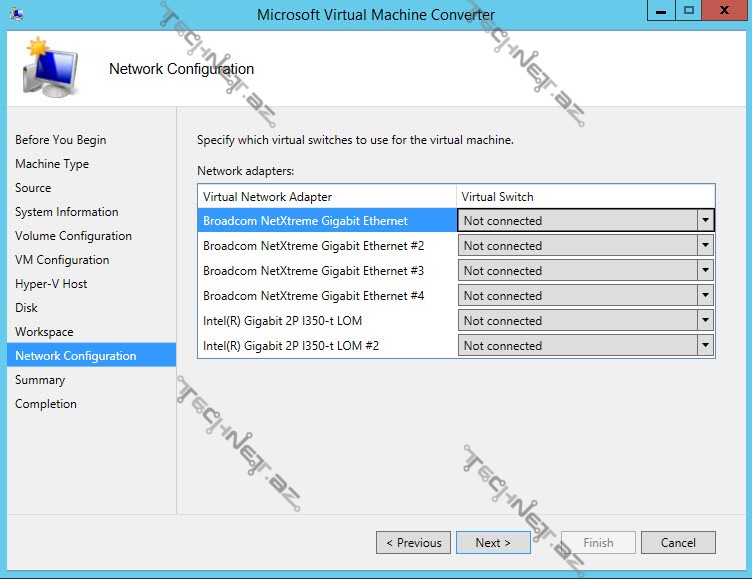Viewport: 752px width, 579px height.
Task: Expand Virtual Switch dropdown for Broadcom Ethernet #4
Action: coord(705,296)
